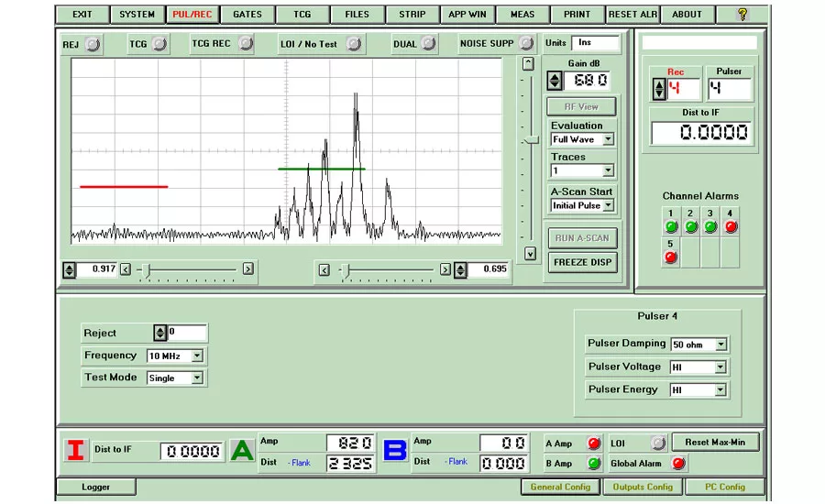Click the LOI gray indicator light
This screenshot has height=504, width=825.
[657, 443]
